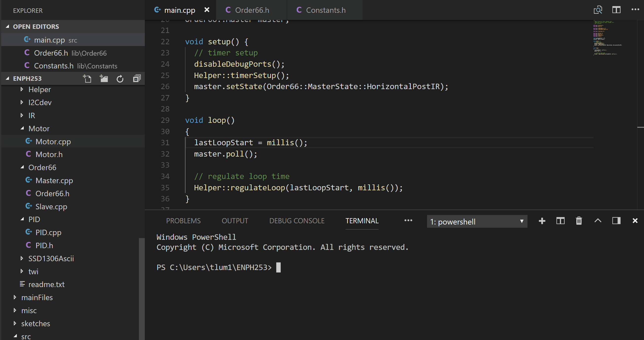Create a new terminal with the plus icon

542,221
